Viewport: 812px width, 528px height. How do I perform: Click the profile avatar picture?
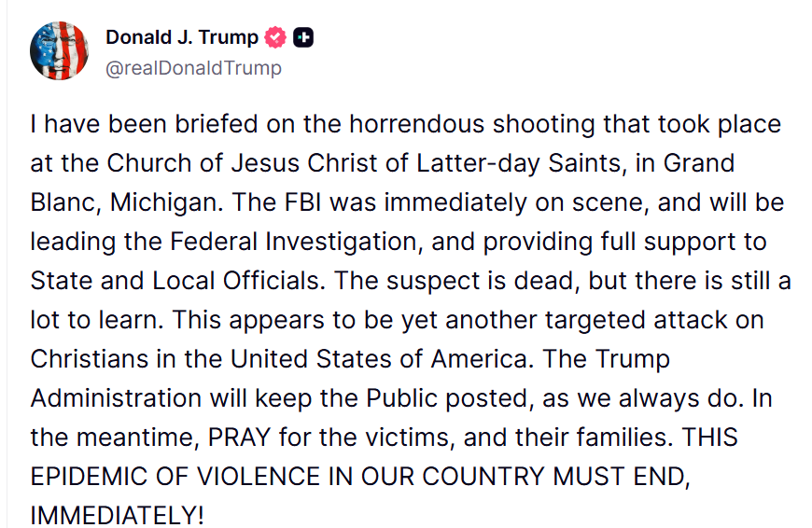[60, 49]
